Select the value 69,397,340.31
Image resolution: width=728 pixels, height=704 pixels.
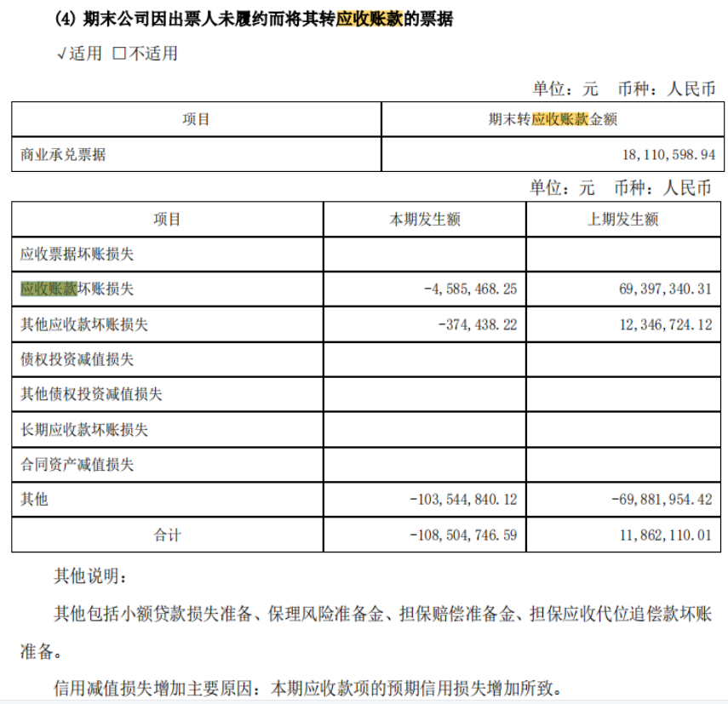pyautogui.click(x=665, y=289)
